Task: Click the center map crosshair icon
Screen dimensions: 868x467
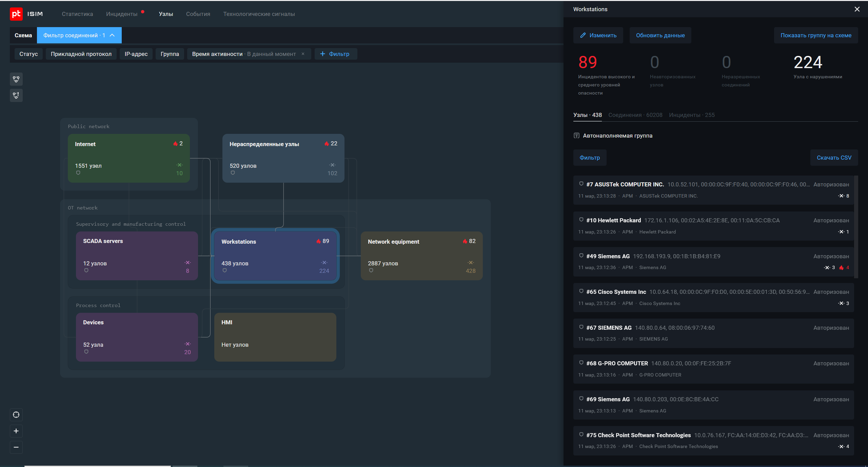Action: coord(16,415)
